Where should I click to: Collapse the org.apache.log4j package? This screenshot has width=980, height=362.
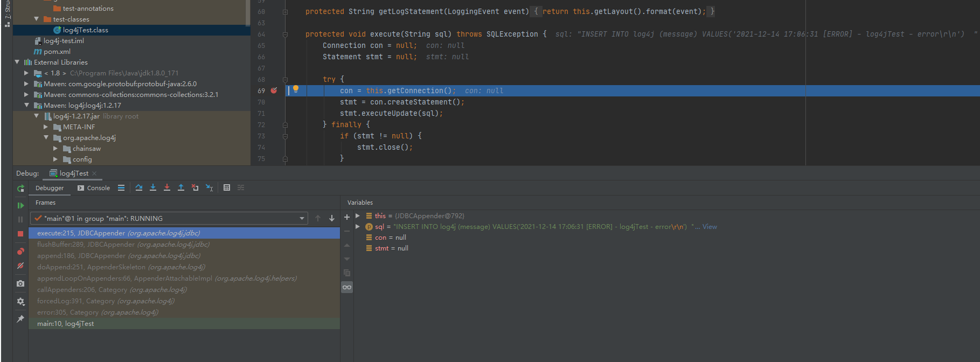[46, 137]
